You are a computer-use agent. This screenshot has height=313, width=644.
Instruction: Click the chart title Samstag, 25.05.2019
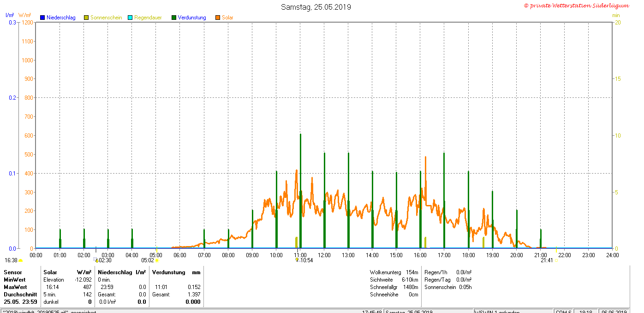pos(316,7)
